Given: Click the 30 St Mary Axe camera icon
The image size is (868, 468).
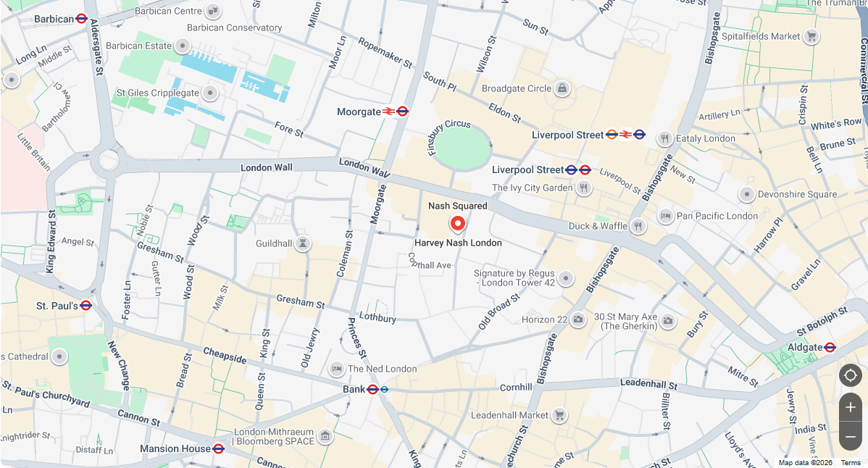Looking at the screenshot, I should tap(668, 321).
